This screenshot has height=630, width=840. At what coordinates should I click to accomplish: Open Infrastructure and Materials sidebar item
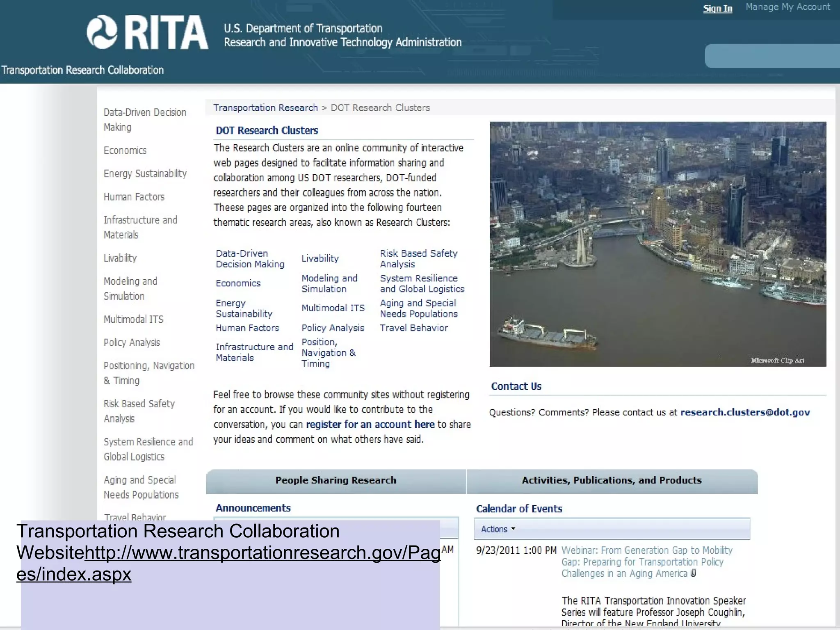pyautogui.click(x=141, y=227)
